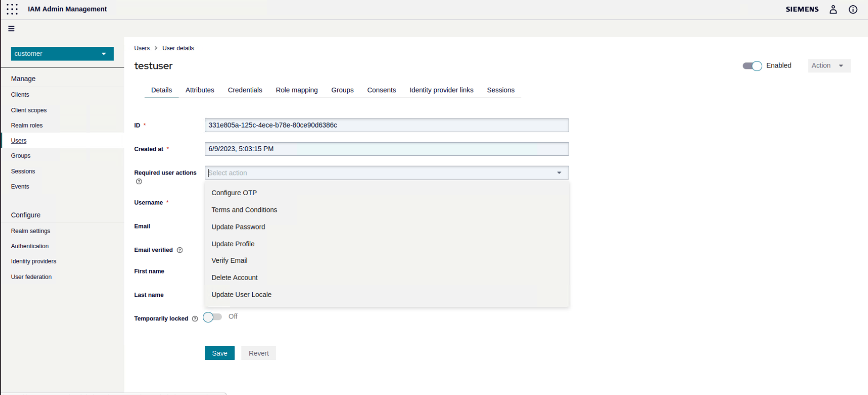Open the Role mapping tab
Viewport: 868px width, 395px height.
(296, 90)
